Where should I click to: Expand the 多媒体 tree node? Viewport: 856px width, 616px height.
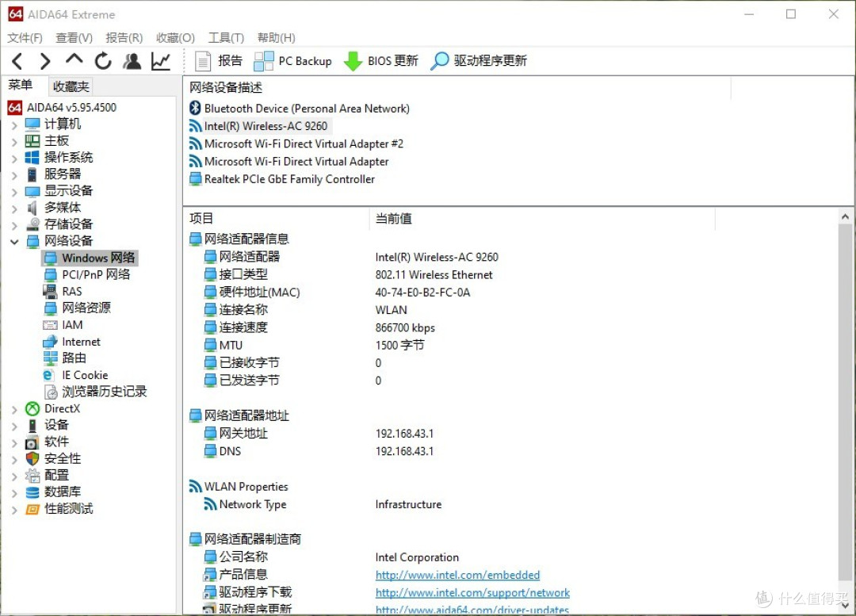[x=15, y=208]
